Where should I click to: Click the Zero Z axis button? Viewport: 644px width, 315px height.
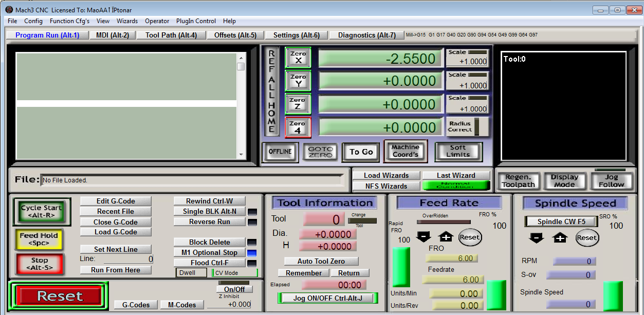pos(298,104)
